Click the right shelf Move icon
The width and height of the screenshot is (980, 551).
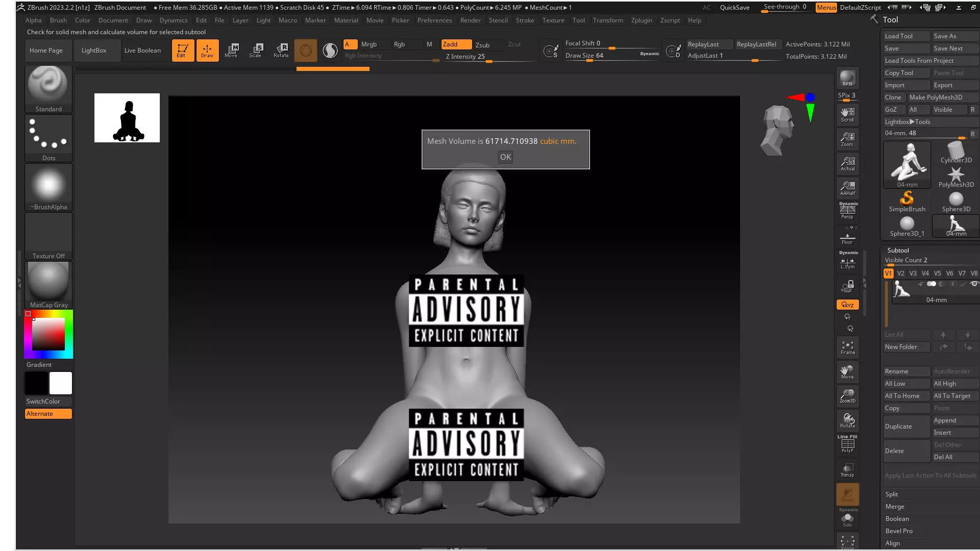coord(847,372)
